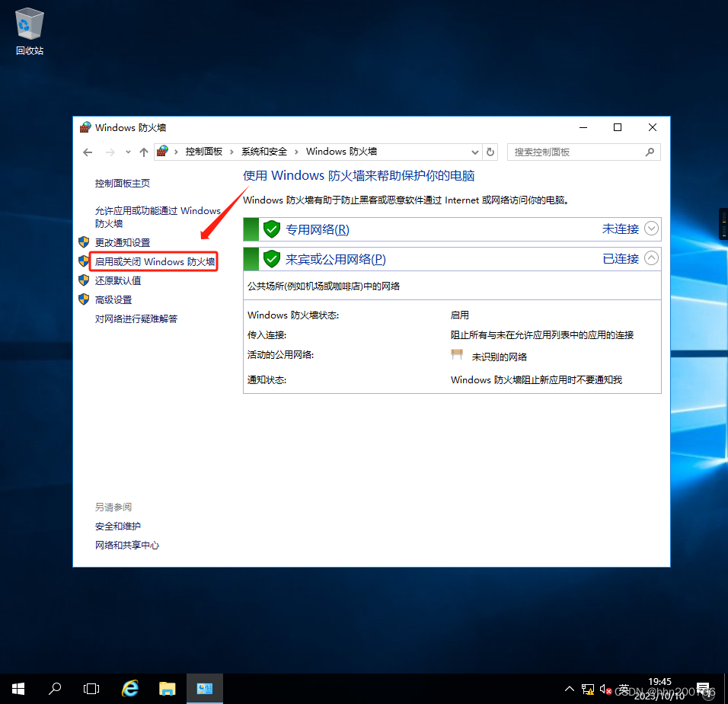This screenshot has height=704, width=728.
Task: Refresh the Windows Firewall page
Action: tap(490, 152)
